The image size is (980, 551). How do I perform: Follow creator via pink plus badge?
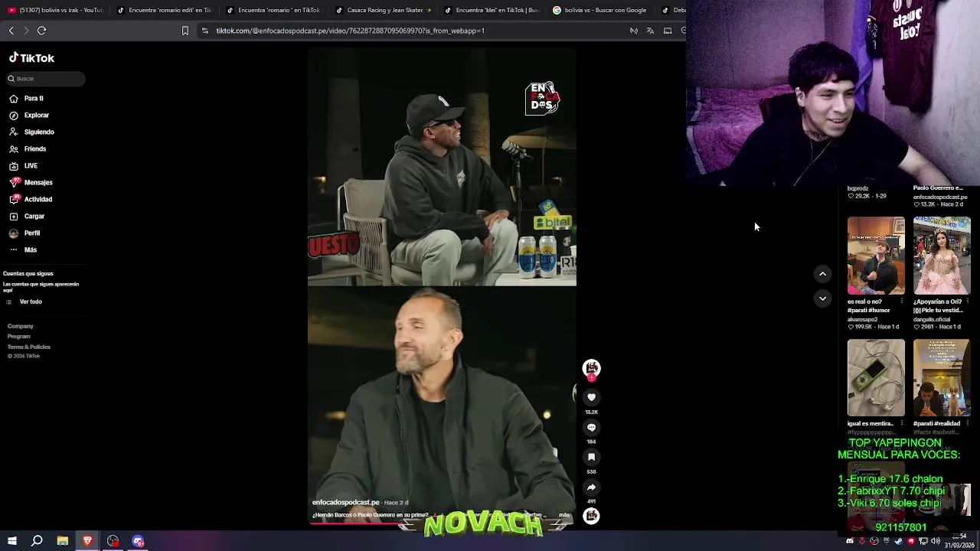pyautogui.click(x=591, y=377)
